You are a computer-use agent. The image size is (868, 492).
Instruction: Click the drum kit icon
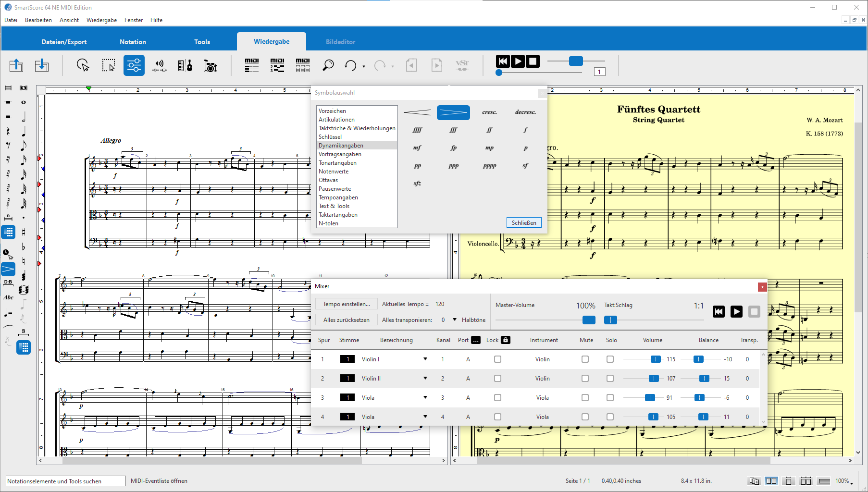[211, 65]
